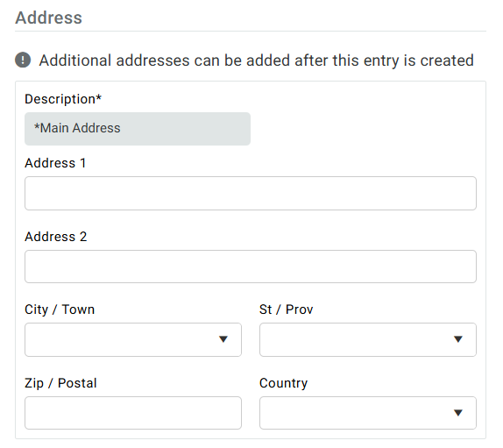This screenshot has height=448, width=503.
Task: Click the St / Prov dropdown arrow
Action: tap(458, 339)
